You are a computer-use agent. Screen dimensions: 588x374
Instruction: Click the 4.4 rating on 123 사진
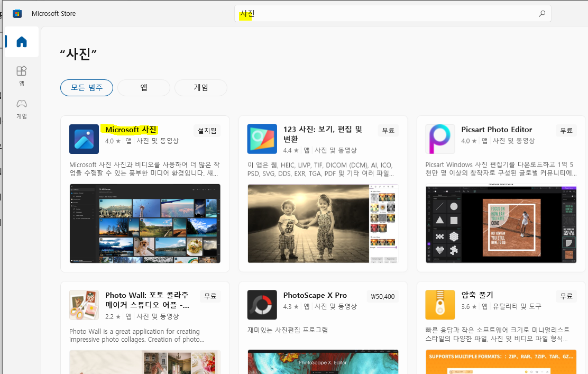coord(291,150)
